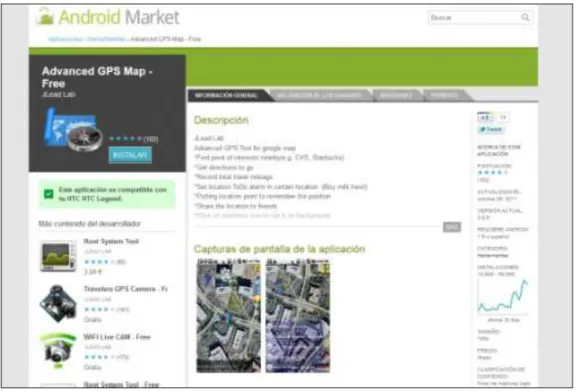This screenshot has width=577, height=392.
Task: Click the star rating beside the app icon
Action: 125,139
